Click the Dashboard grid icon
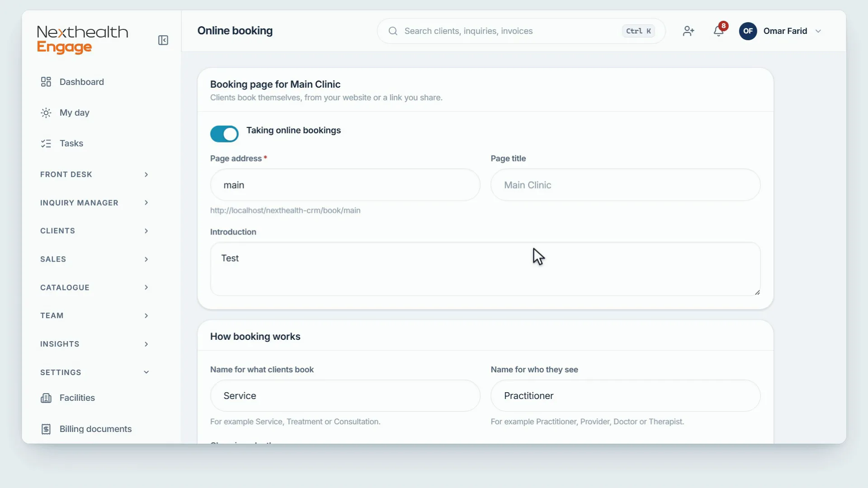The image size is (868, 488). (46, 82)
